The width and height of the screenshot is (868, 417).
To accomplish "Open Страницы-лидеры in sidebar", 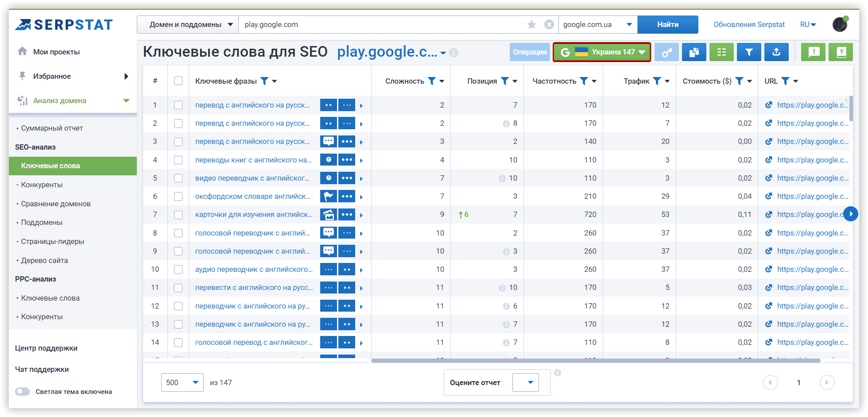I will point(53,241).
